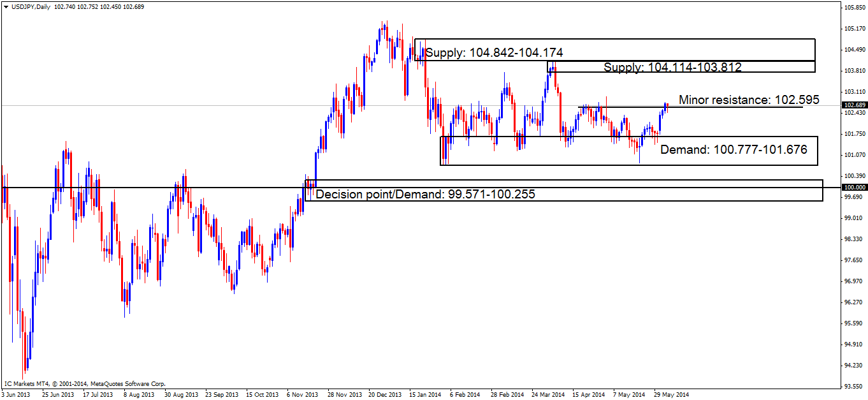Click the 94.230 price axis label
The height and width of the screenshot is (400, 868).
[x=852, y=366]
